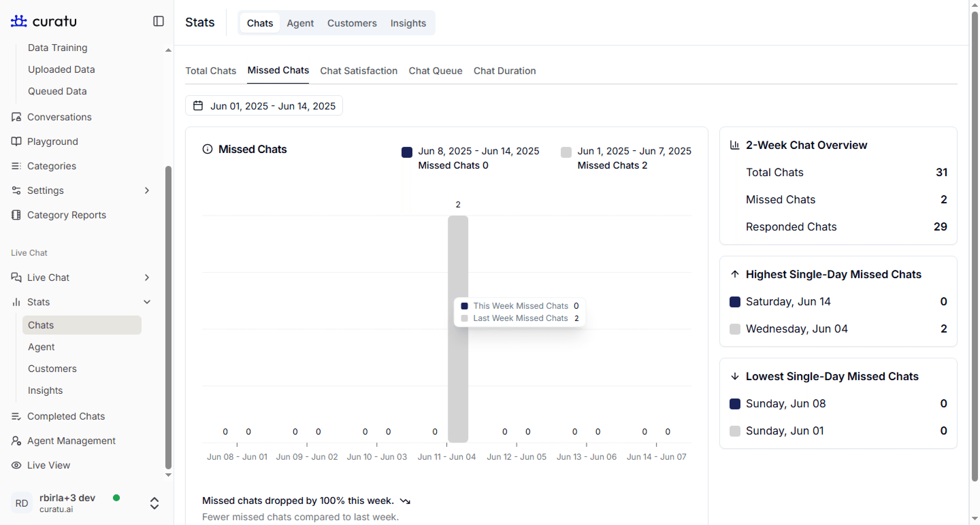Collapse the sidebar with panel toggle icon

point(158,21)
